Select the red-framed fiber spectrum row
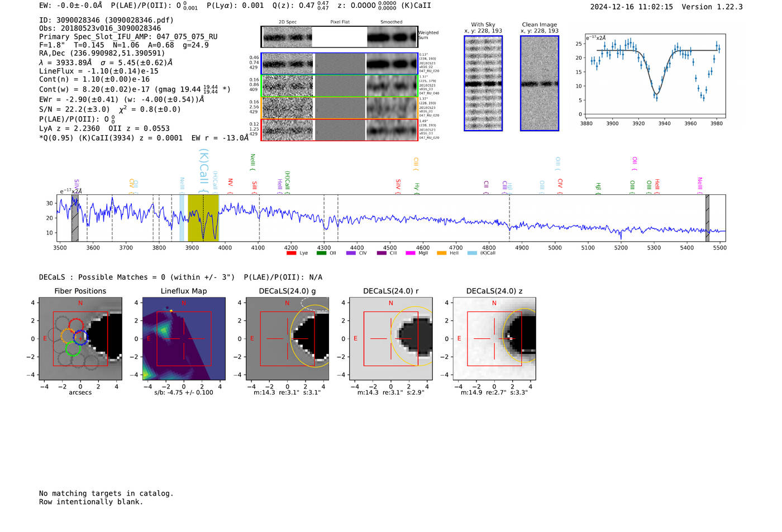This screenshot has width=782, height=532. tap(339, 130)
